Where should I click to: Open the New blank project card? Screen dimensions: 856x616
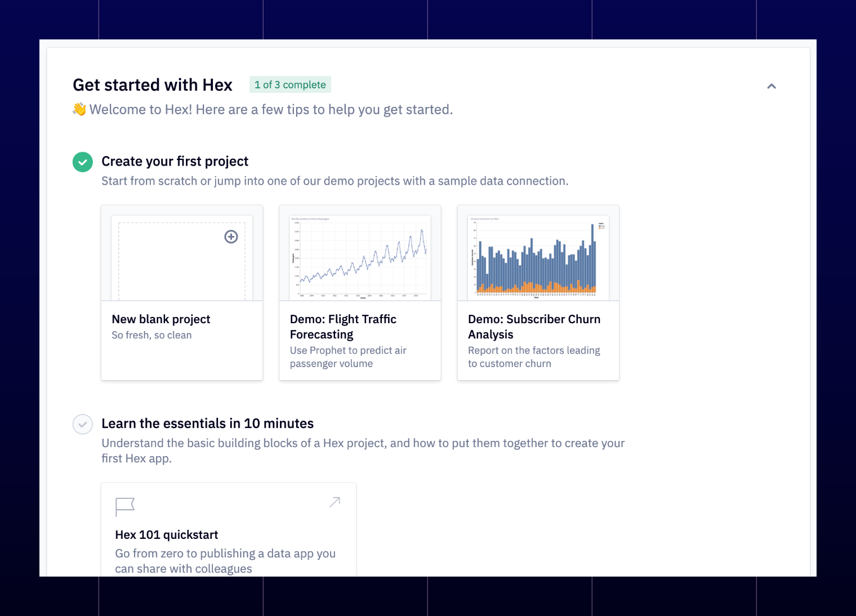click(182, 293)
